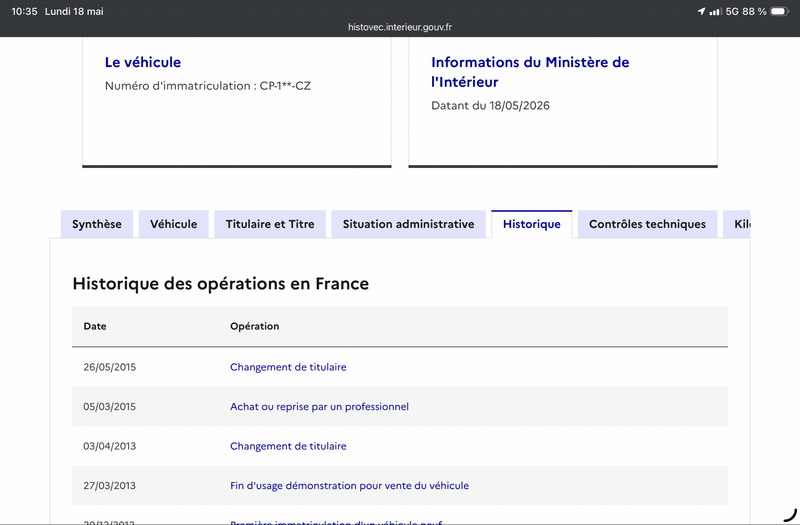Screen dimensions: 800x525
Task: Select 'Informations du Ministère de l'Intérieur' heading
Action: [530, 72]
